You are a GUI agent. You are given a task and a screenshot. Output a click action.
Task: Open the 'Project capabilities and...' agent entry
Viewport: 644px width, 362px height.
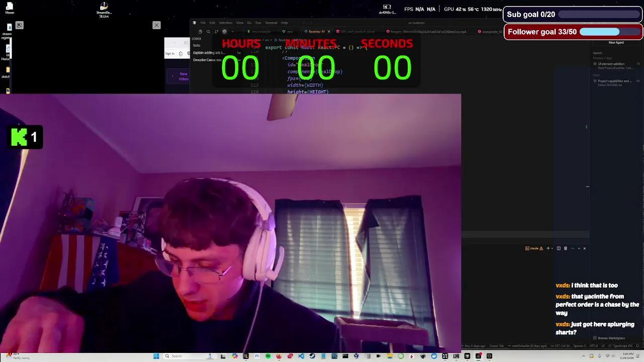(x=616, y=82)
